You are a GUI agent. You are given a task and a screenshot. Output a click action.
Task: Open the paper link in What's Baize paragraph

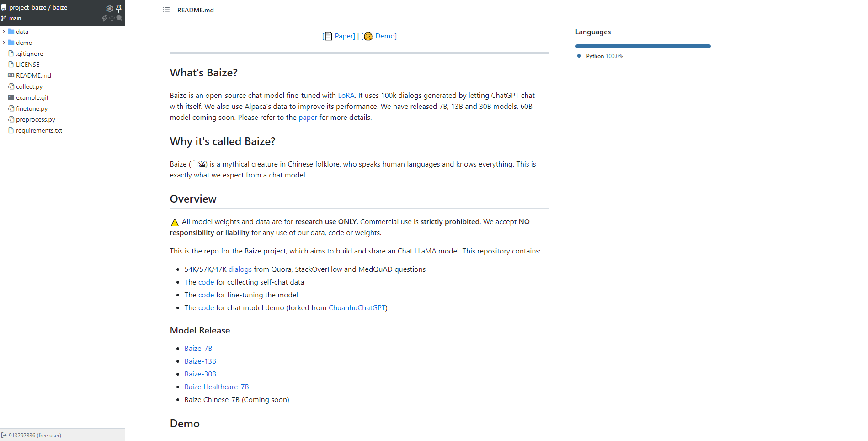[308, 118]
